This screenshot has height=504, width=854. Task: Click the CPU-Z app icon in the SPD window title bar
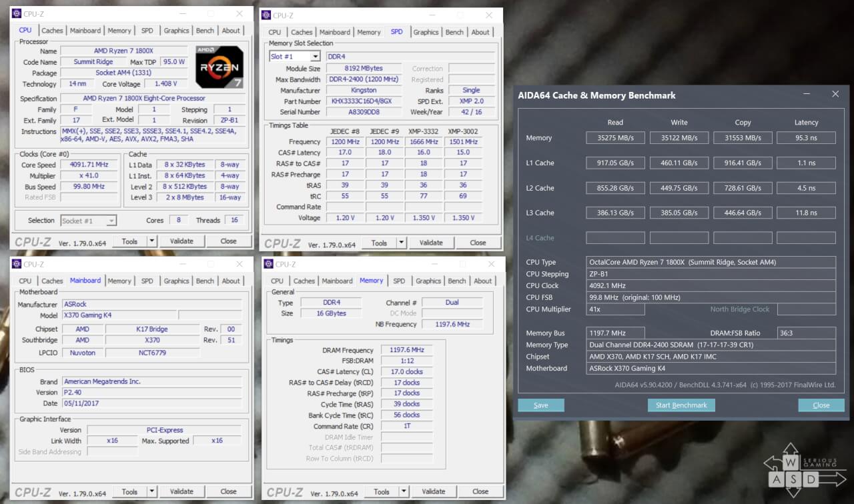[266, 15]
